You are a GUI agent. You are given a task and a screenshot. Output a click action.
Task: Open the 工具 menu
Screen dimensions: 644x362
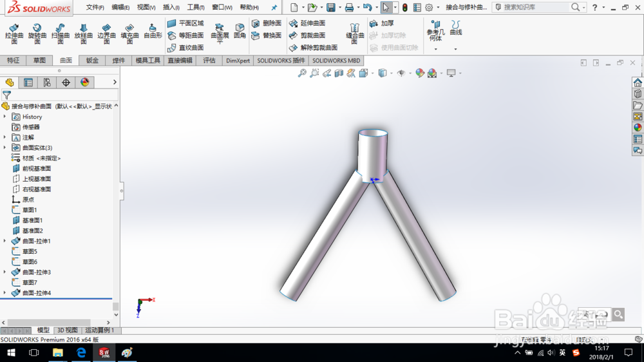196,7
